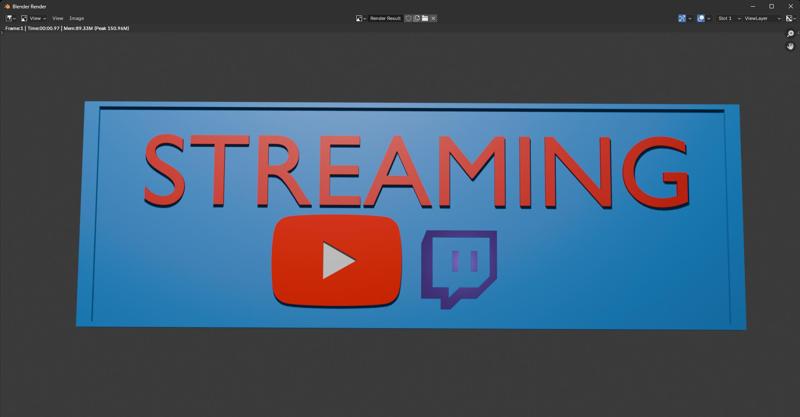Expand the overlays options arrow
Screen dimensions: 800x417
709,18
